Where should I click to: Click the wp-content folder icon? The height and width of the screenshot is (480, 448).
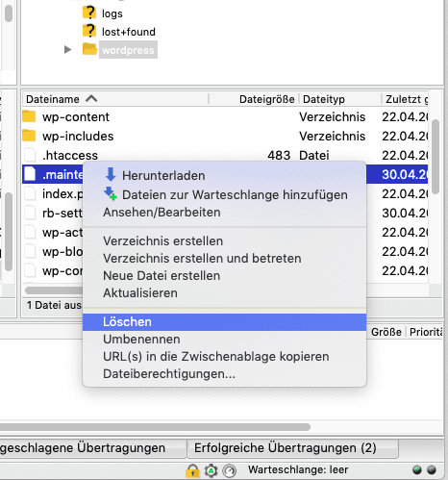[29, 116]
